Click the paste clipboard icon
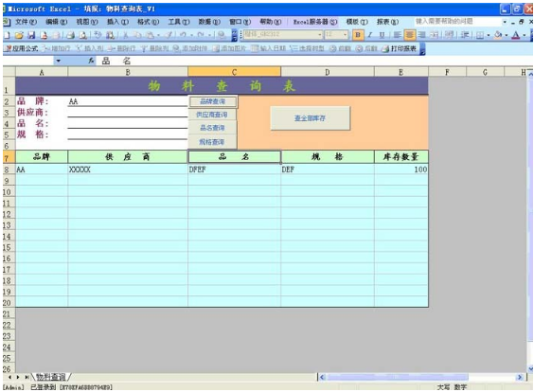 click(150, 35)
